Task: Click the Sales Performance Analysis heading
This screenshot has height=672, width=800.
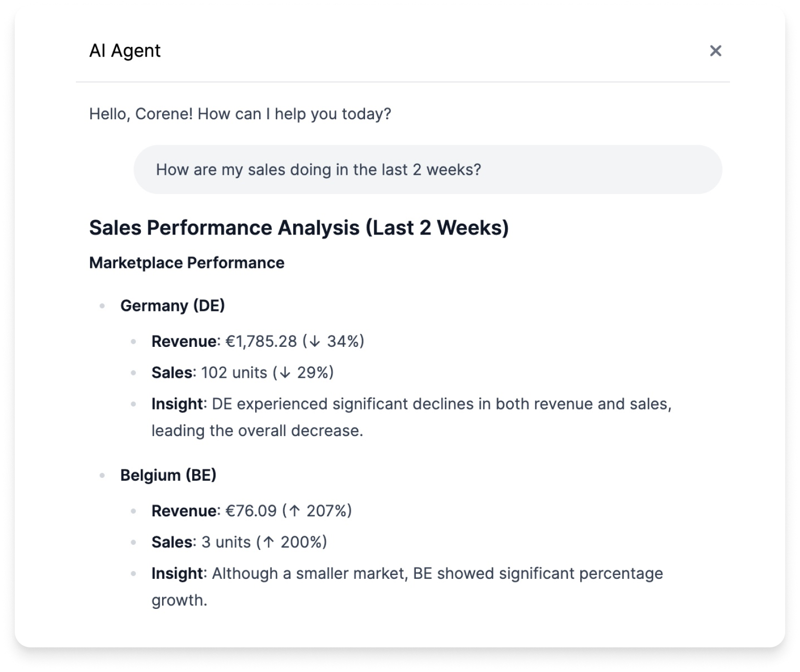Action: pyautogui.click(x=299, y=228)
